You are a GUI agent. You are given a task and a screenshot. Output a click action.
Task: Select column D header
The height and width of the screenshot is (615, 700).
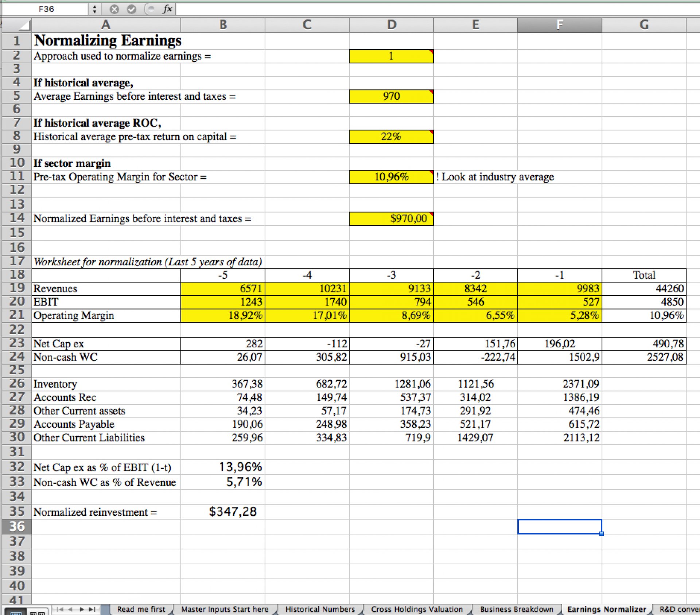pyautogui.click(x=391, y=25)
